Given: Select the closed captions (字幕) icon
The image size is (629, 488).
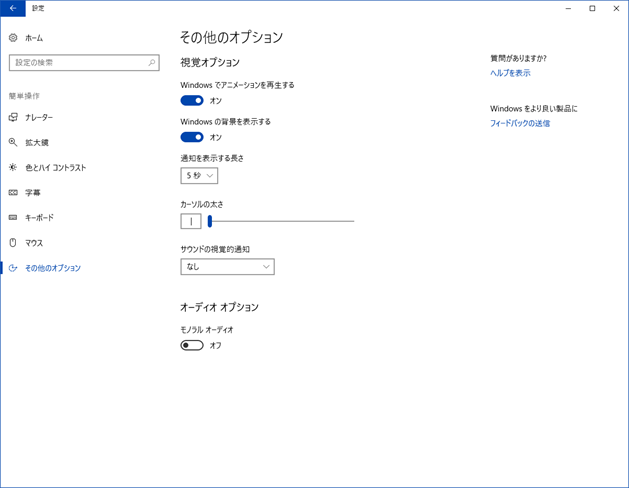Looking at the screenshot, I should (x=13, y=192).
